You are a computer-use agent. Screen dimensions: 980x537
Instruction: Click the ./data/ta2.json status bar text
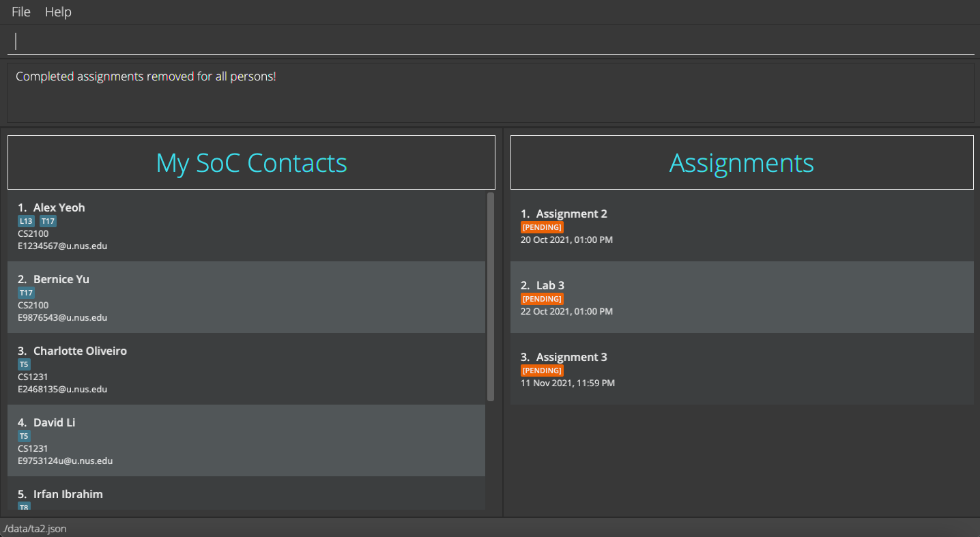pos(33,528)
